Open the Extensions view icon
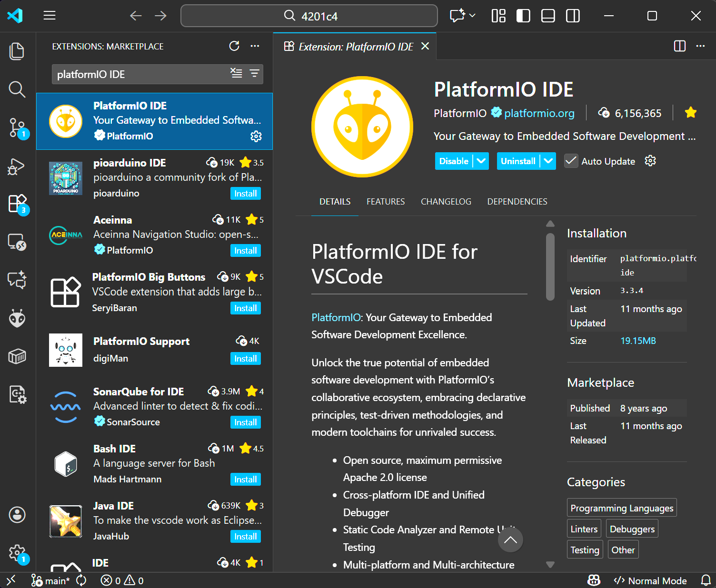The height and width of the screenshot is (588, 716). point(17,204)
